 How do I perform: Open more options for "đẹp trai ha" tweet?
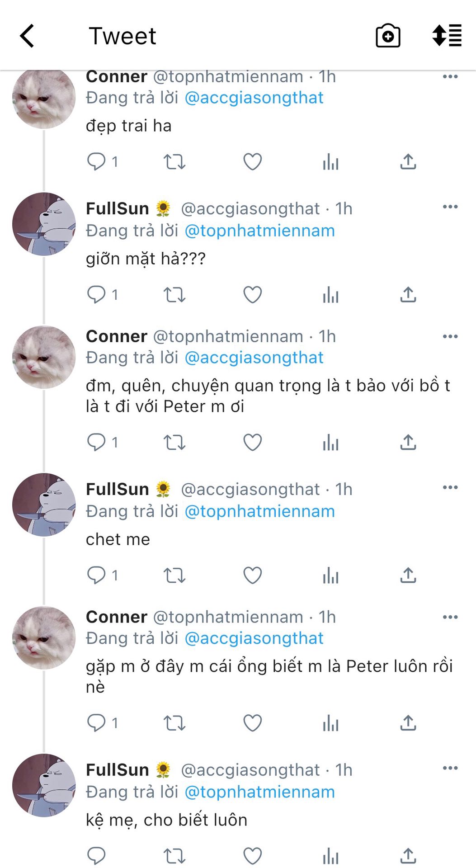(450, 77)
